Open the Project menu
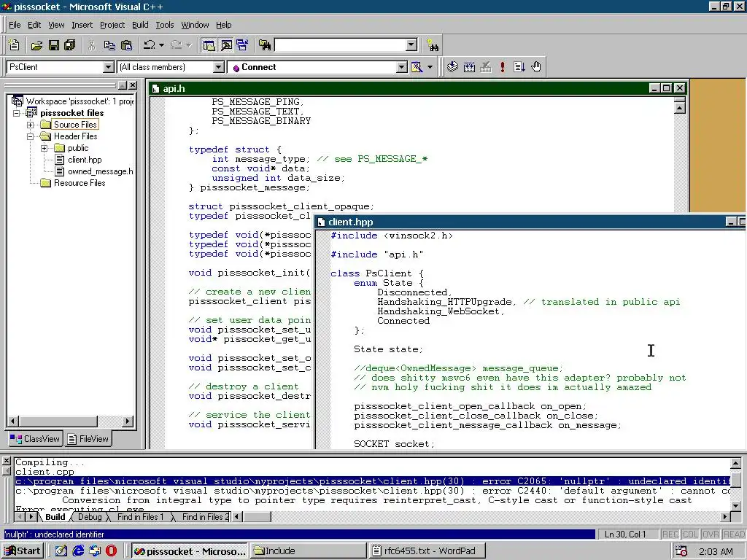 coord(112,25)
